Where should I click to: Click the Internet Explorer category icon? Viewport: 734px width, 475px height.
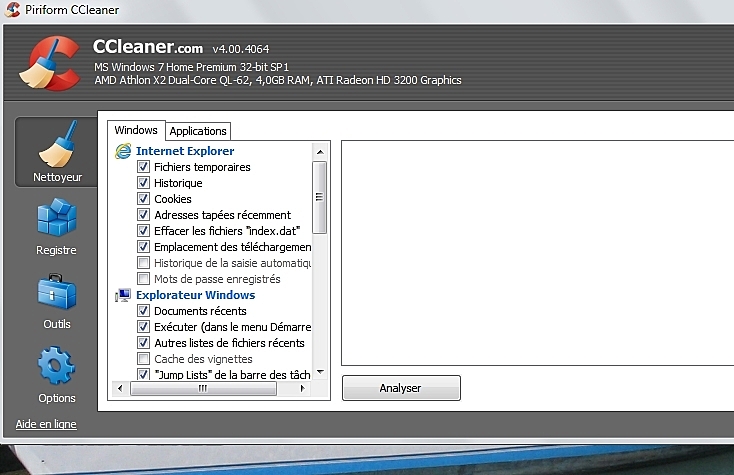click(x=123, y=151)
